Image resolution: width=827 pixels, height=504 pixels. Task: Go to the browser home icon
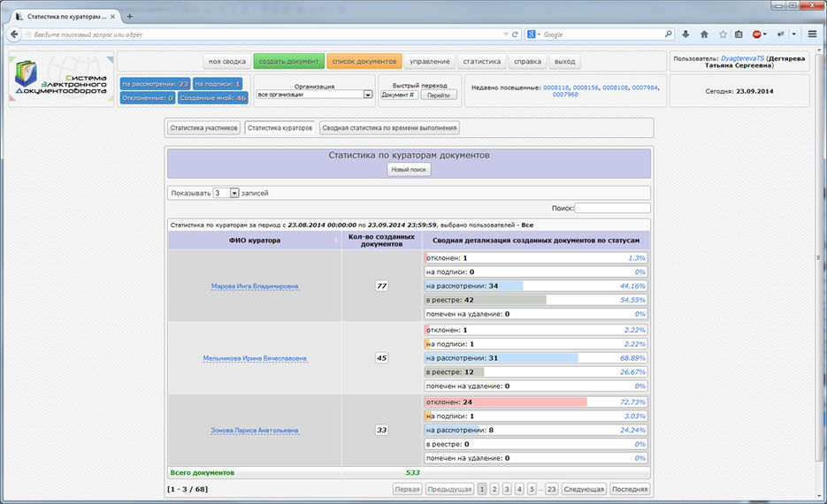(704, 34)
